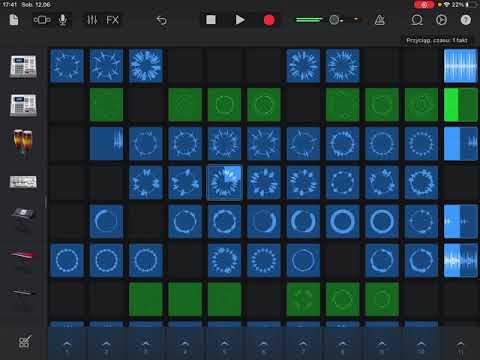Start red keyboard track loop in column 1
480x360 pixels.
pyautogui.click(x=67, y=260)
